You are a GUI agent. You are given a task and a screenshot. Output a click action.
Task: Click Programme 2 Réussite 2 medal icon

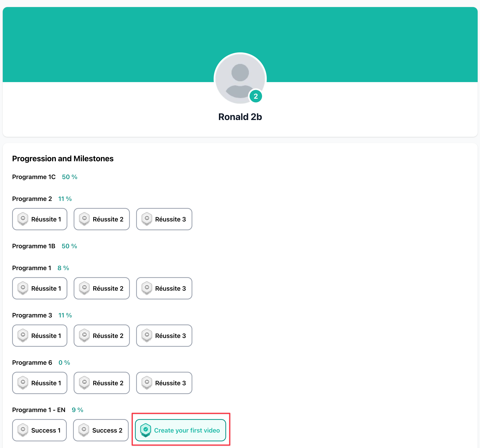click(85, 219)
